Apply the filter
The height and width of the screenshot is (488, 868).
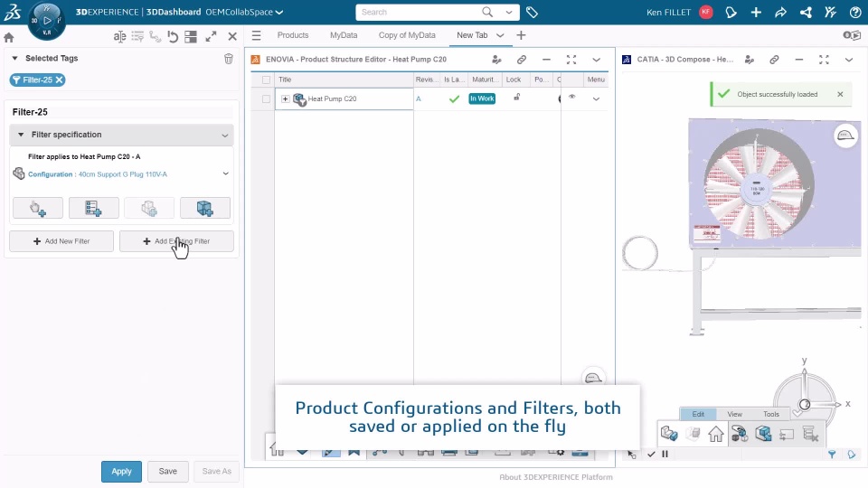pos(121,472)
